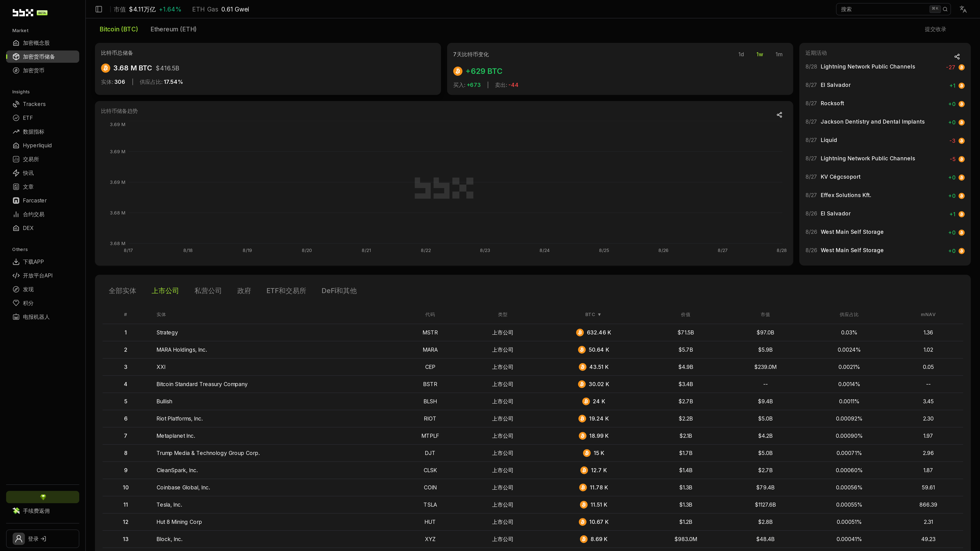The height and width of the screenshot is (551, 980).
Task: Sort by mNAV column header
Action: pyautogui.click(x=928, y=315)
